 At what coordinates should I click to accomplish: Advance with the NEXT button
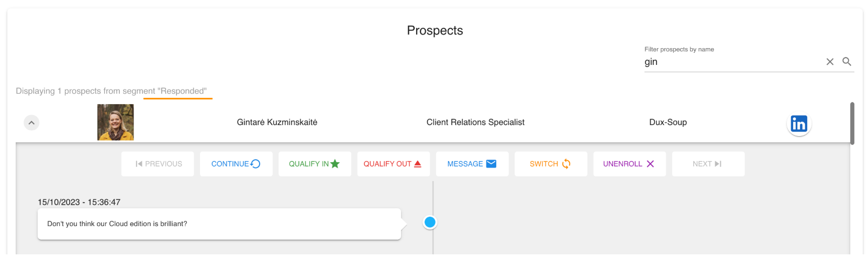[708, 164]
